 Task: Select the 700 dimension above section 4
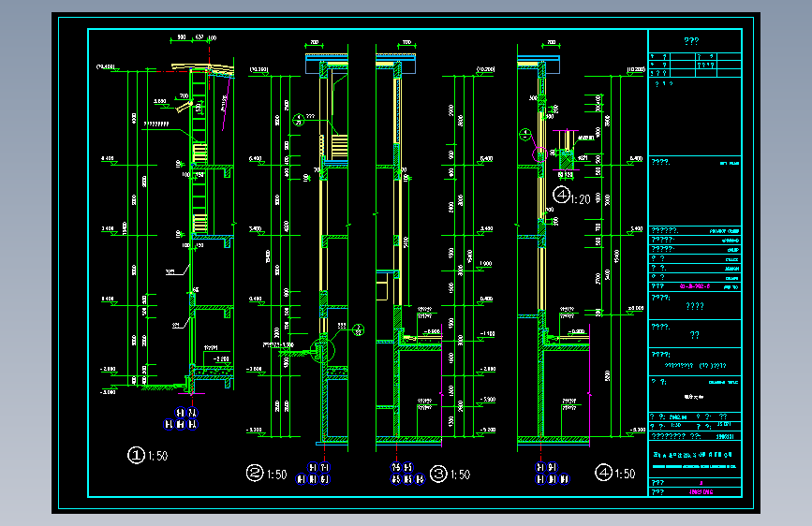click(551, 42)
